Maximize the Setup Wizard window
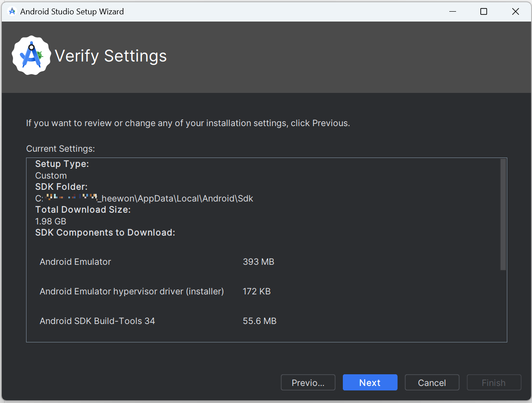 pos(484,12)
